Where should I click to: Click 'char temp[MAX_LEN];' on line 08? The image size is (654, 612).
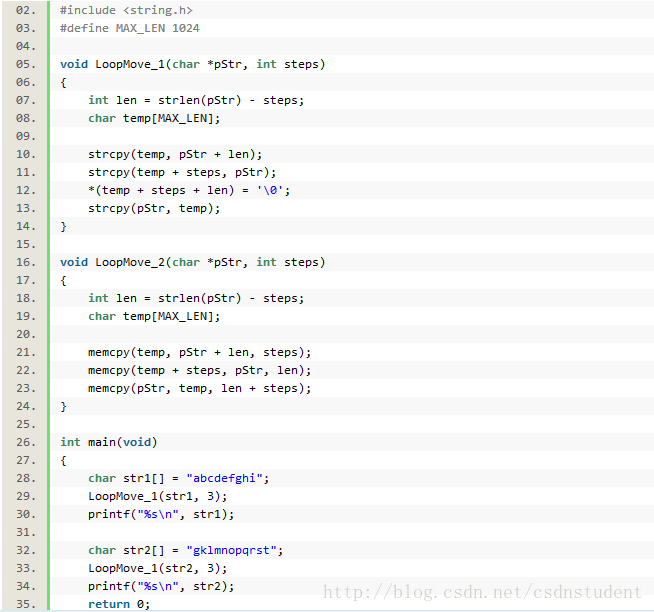pos(154,118)
